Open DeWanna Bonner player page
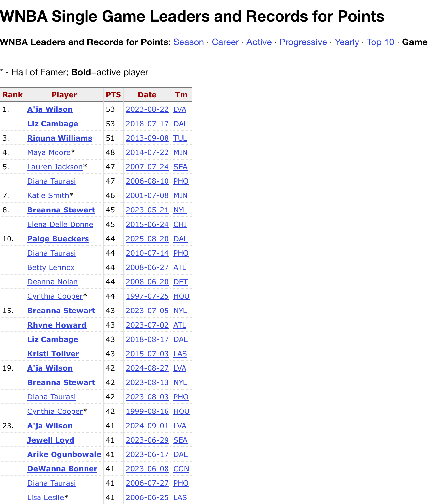This screenshot has width=445, height=504. 62,469
